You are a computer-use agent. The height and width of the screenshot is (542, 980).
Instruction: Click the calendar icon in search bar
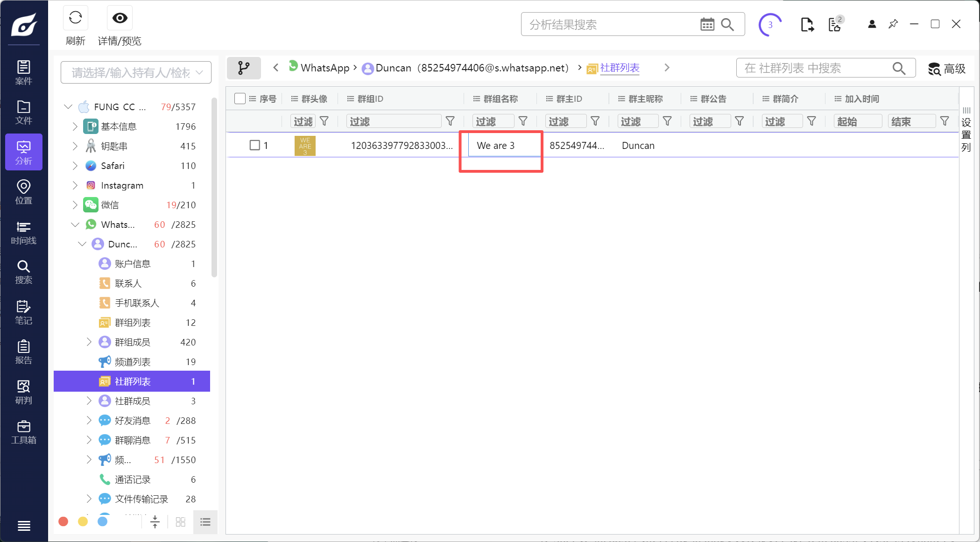(x=707, y=25)
